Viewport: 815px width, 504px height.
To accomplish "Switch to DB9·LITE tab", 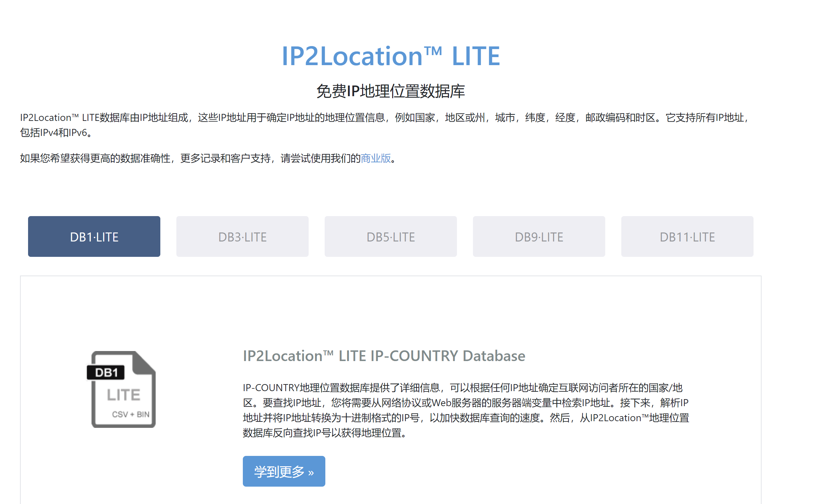I will pos(539,236).
